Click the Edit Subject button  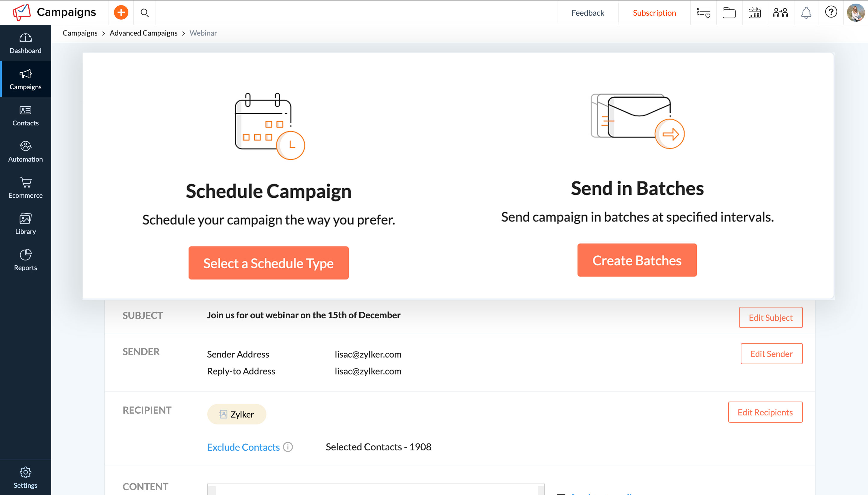[770, 317]
